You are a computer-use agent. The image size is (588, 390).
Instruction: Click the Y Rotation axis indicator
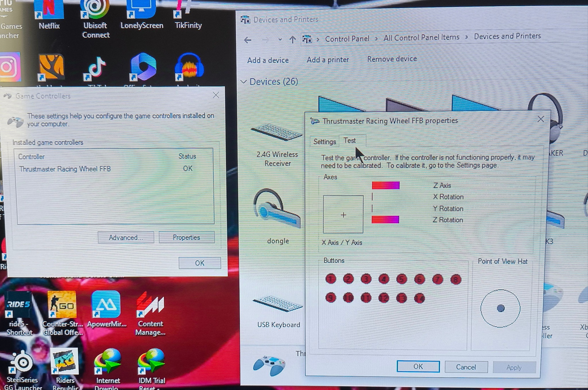tap(372, 208)
